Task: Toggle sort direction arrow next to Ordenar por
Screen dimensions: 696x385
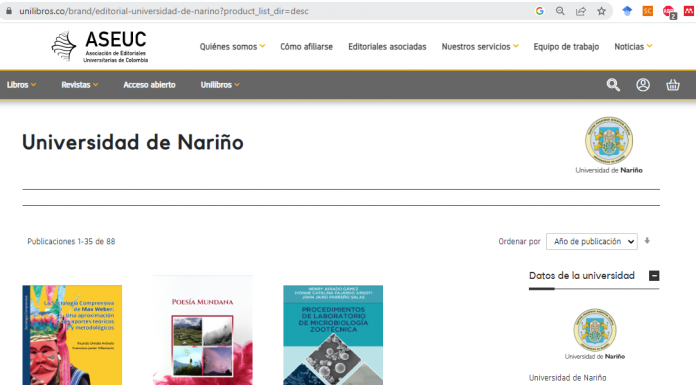Action: (x=647, y=241)
